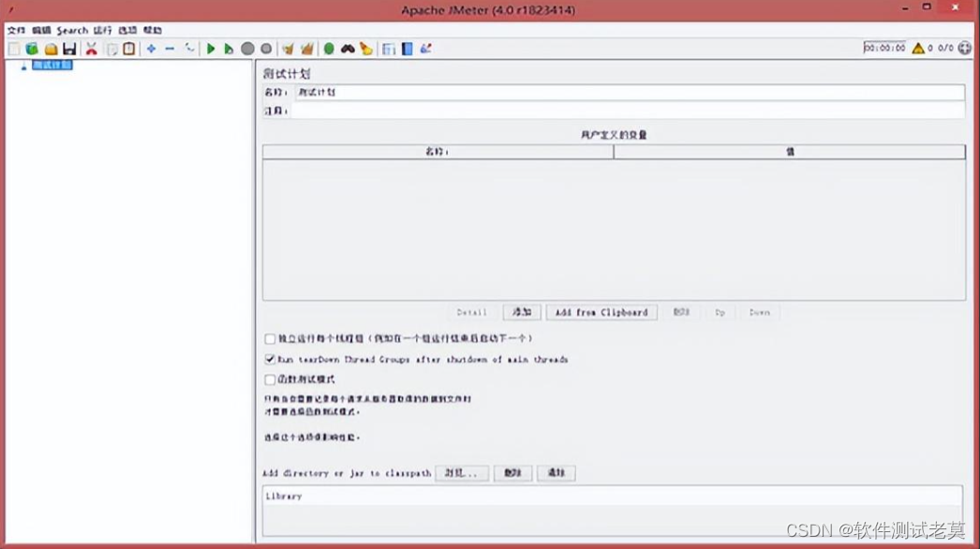Click the minus Collapse All icon

pyautogui.click(x=170, y=49)
